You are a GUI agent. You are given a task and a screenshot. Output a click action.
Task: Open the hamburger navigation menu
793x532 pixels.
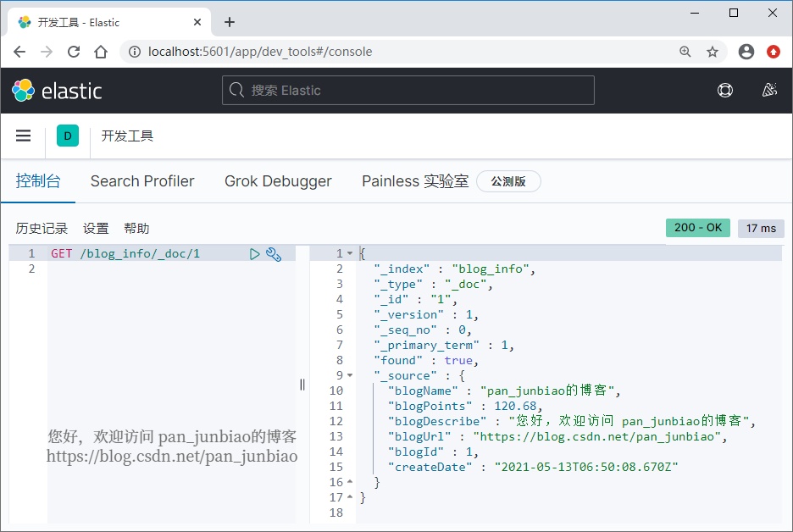point(23,136)
